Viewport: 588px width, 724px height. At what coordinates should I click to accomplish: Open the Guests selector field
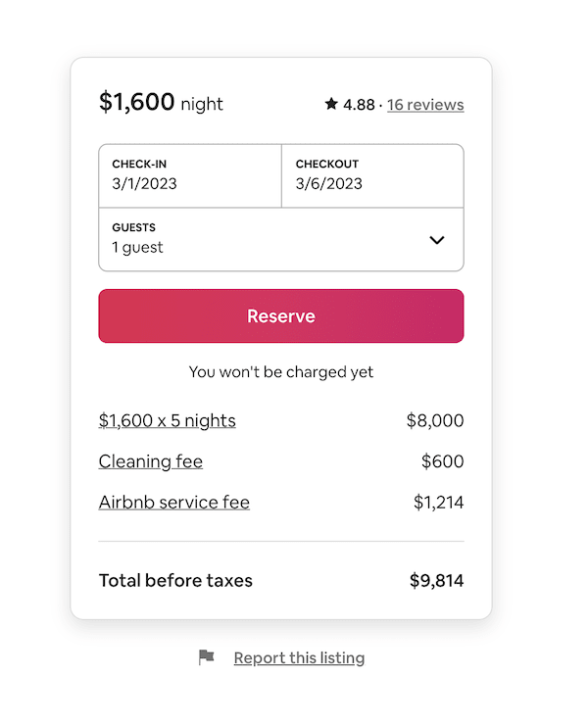tap(281, 240)
